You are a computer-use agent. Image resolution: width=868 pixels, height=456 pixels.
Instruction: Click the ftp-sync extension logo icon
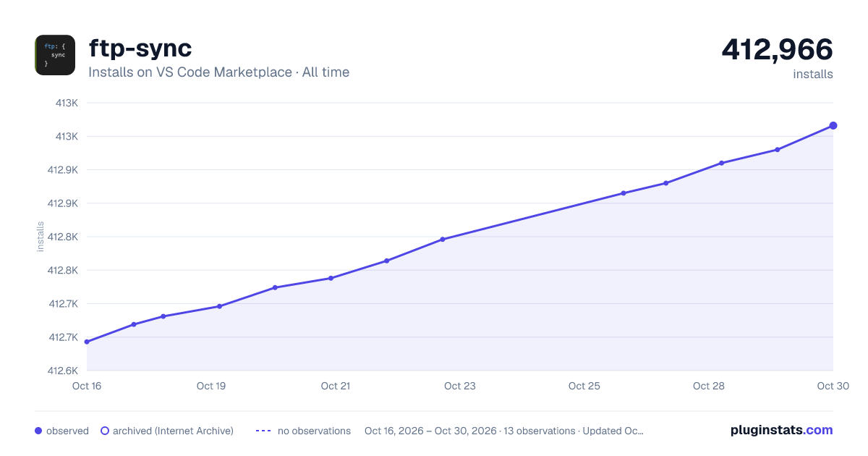tap(55, 55)
